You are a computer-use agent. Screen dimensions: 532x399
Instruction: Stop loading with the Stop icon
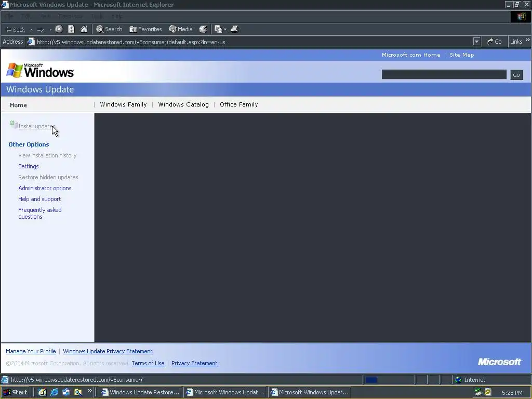tap(59, 29)
